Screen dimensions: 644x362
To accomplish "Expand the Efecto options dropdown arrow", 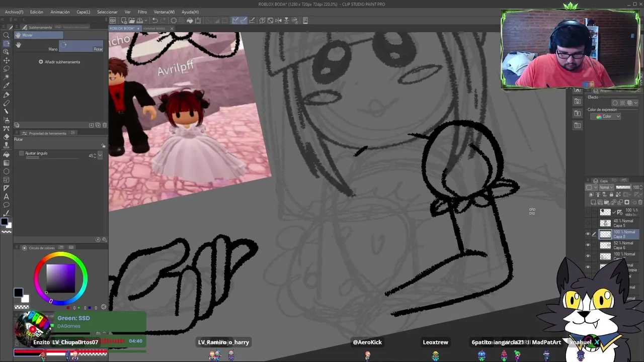I will [636, 103].
